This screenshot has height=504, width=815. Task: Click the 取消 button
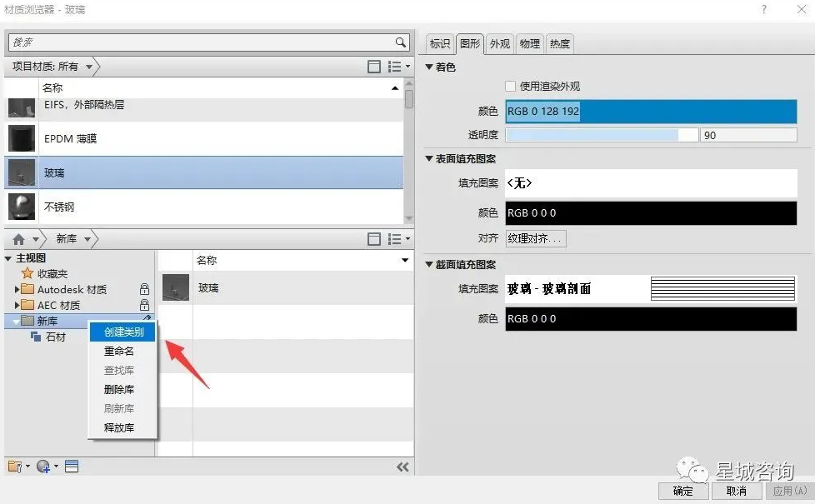coord(737,491)
